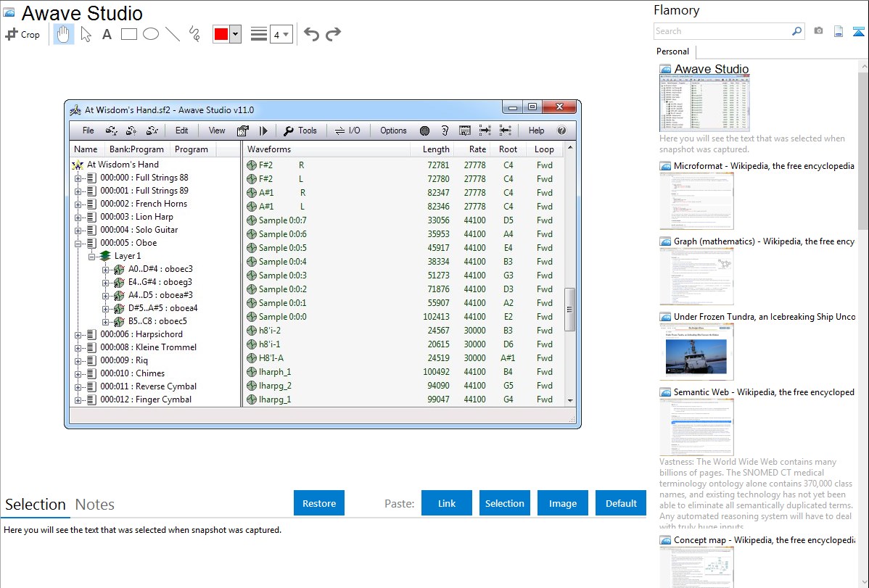Select the arrow pointer tool
869x588 pixels.
coord(86,34)
